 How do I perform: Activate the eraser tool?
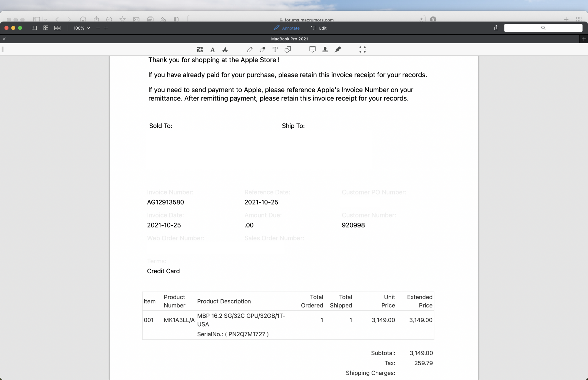point(262,50)
